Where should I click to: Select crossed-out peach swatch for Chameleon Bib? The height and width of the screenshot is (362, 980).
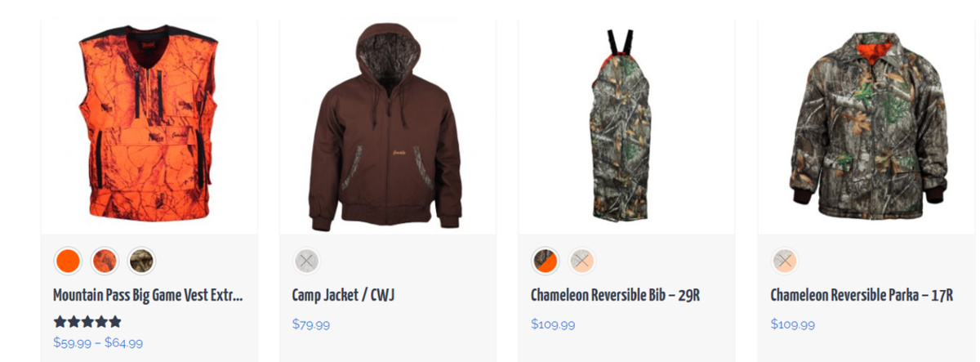[x=582, y=261]
